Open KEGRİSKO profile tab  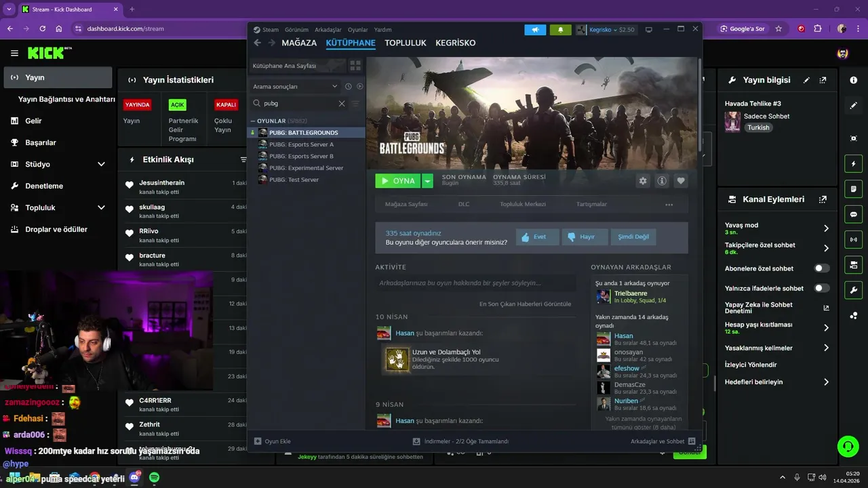tap(456, 43)
